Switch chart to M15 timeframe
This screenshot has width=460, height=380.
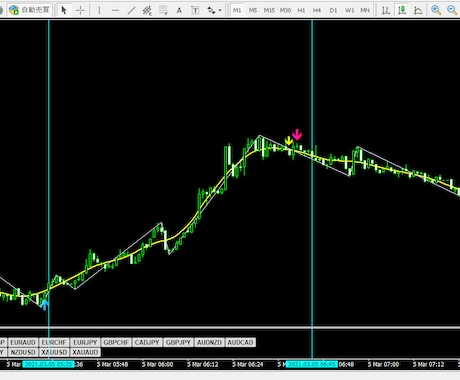click(269, 10)
